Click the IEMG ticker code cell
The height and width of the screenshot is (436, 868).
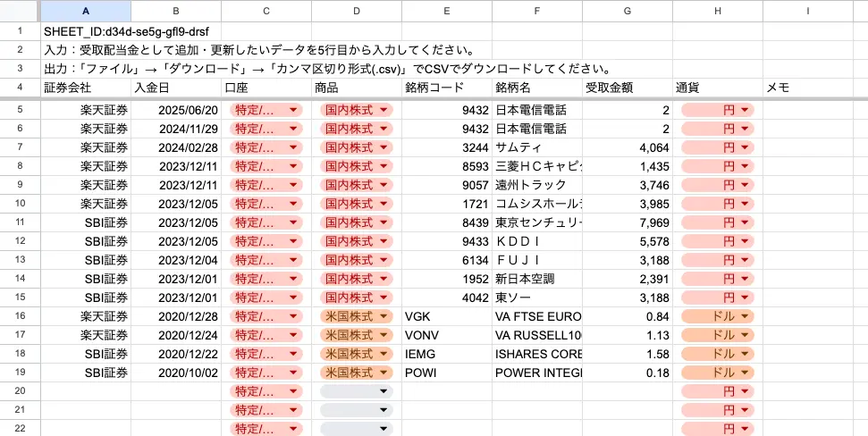point(446,354)
